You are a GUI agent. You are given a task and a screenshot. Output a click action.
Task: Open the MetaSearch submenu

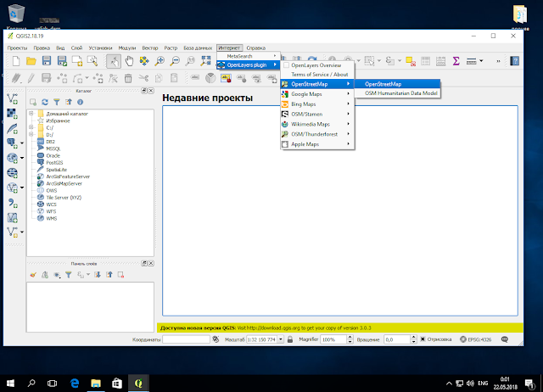pyautogui.click(x=249, y=56)
